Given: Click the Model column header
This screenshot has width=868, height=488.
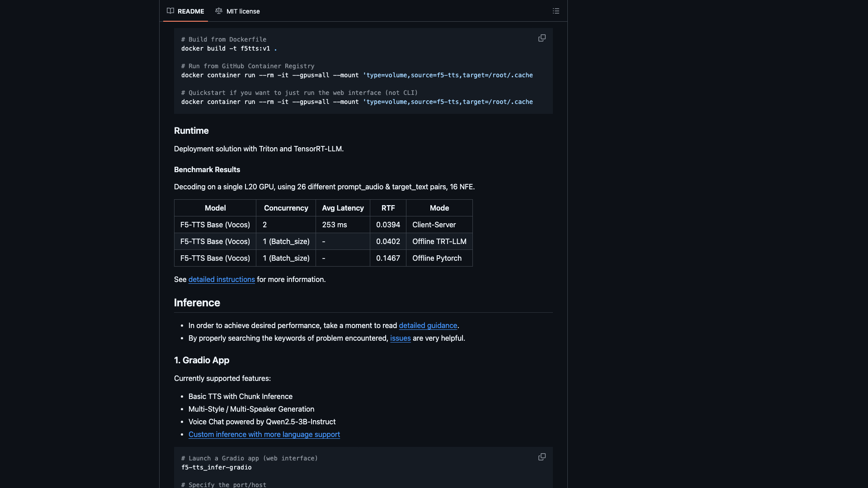Looking at the screenshot, I should [215, 208].
